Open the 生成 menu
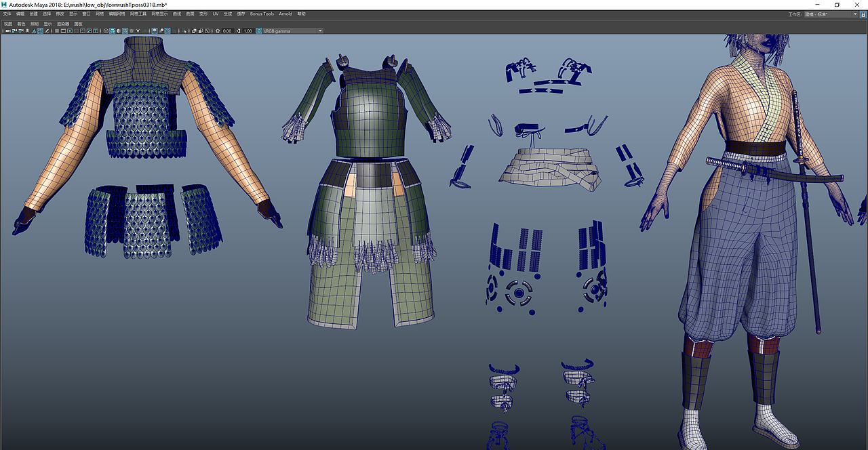Image resolution: width=868 pixels, height=450 pixels. 227,14
